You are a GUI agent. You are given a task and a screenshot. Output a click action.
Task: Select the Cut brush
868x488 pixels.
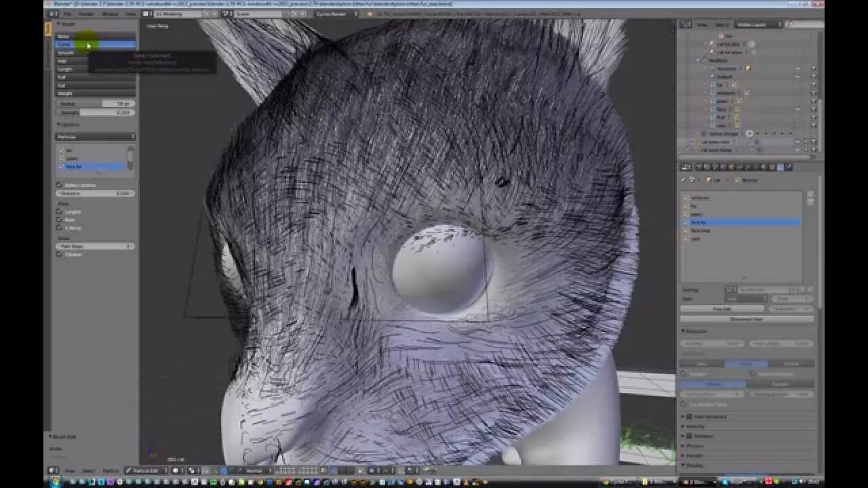(95, 85)
